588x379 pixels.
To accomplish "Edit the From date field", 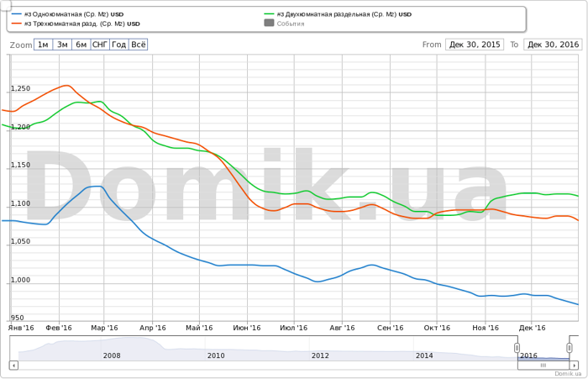I will [475, 45].
